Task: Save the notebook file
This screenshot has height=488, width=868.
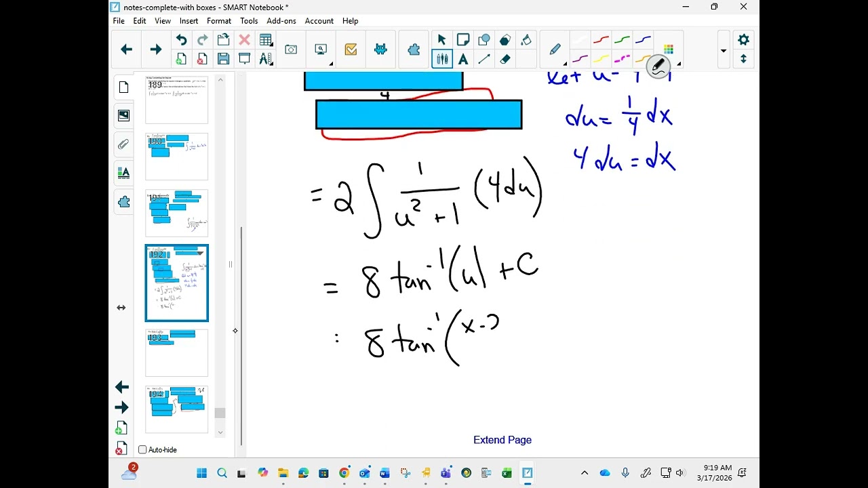Action: tap(223, 59)
